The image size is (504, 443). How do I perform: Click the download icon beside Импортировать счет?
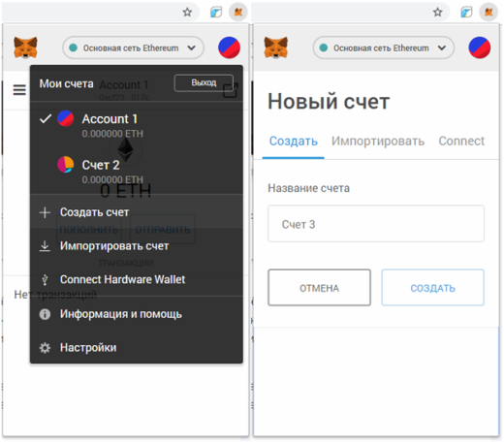point(45,246)
